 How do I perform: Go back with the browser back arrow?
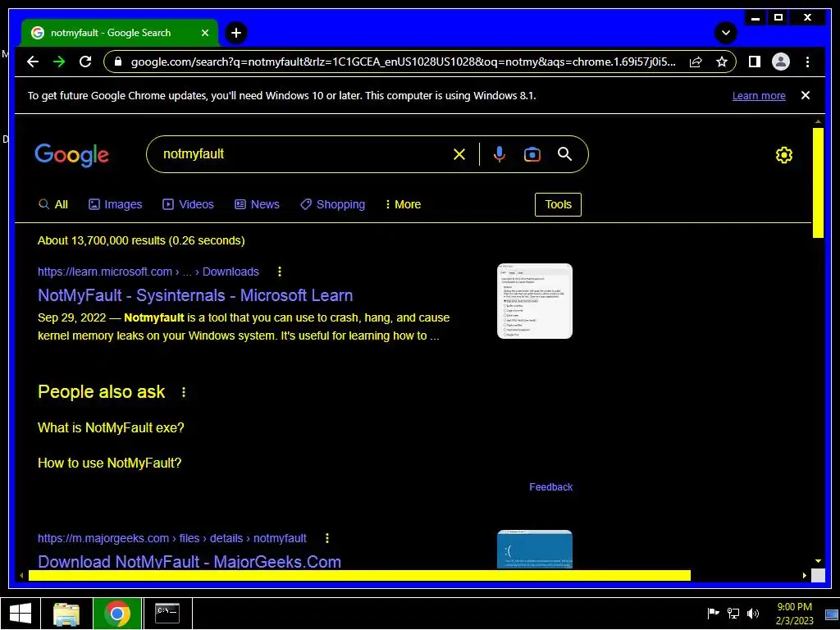33,62
